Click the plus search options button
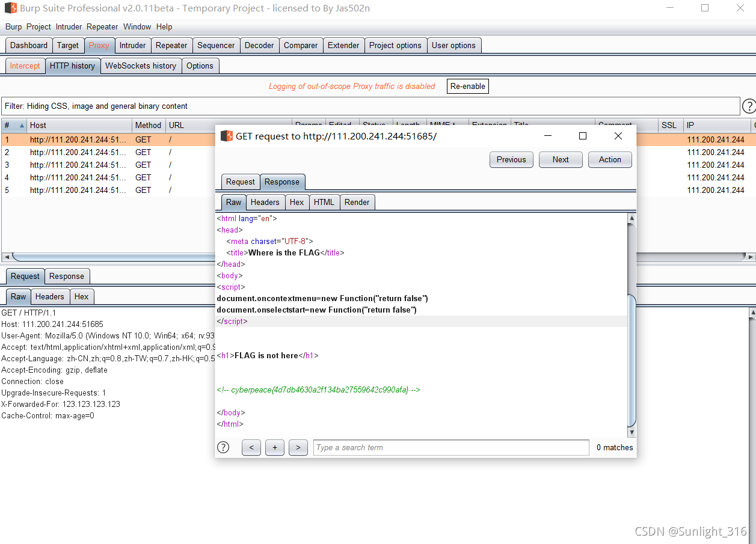 coord(275,448)
